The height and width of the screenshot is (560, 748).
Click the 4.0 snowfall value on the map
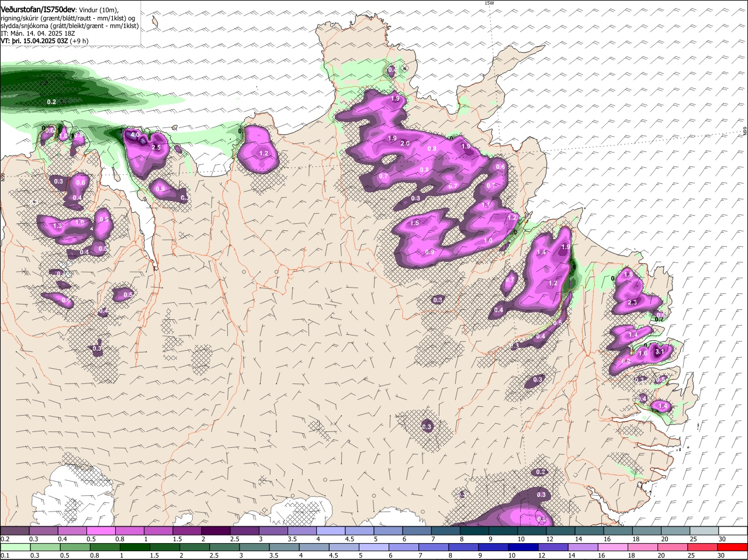(135, 135)
